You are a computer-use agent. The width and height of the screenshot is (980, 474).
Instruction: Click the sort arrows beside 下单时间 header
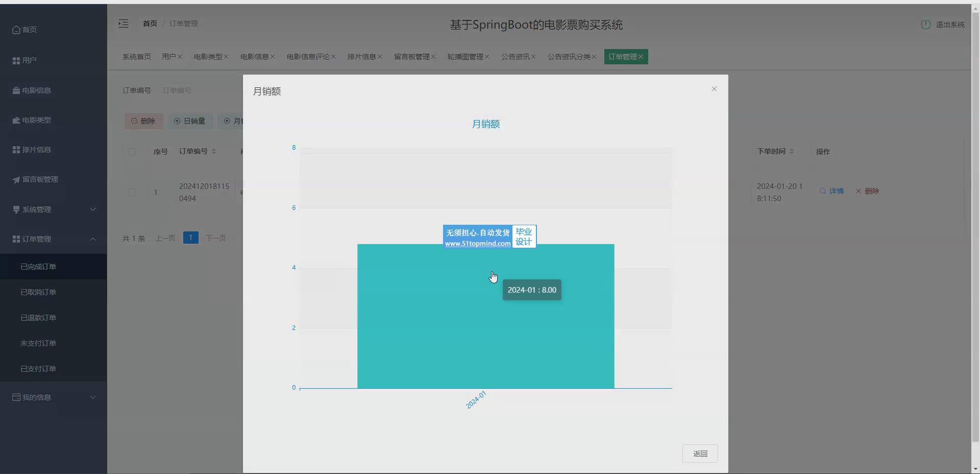pyautogui.click(x=792, y=151)
